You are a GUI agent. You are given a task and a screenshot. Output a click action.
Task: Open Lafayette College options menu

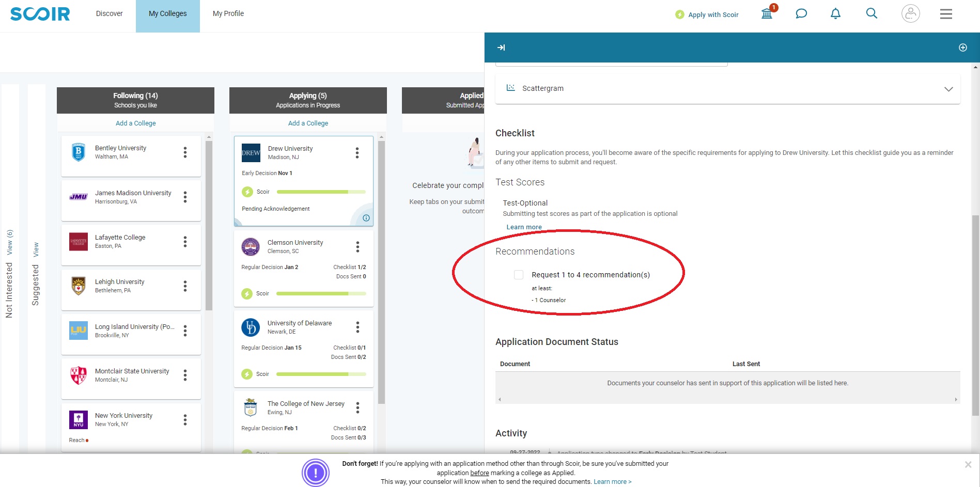(185, 242)
